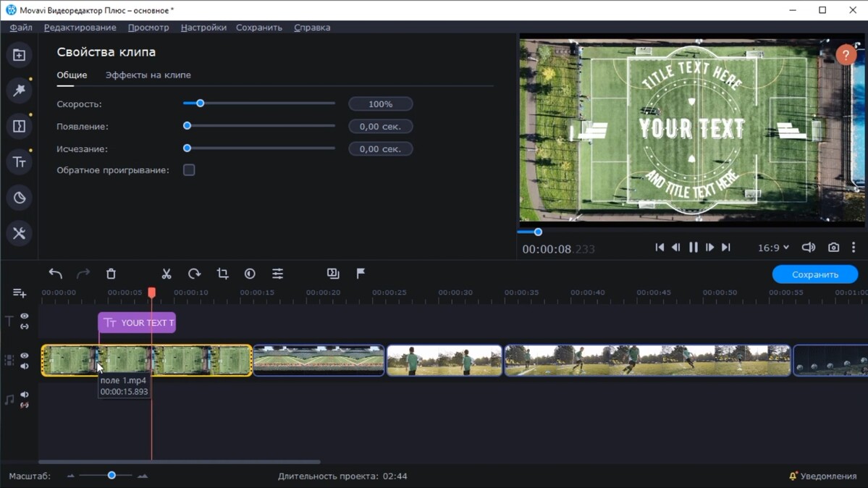This screenshot has height=488, width=868.
Task: Click the Скорость 100% value field
Action: click(x=380, y=104)
